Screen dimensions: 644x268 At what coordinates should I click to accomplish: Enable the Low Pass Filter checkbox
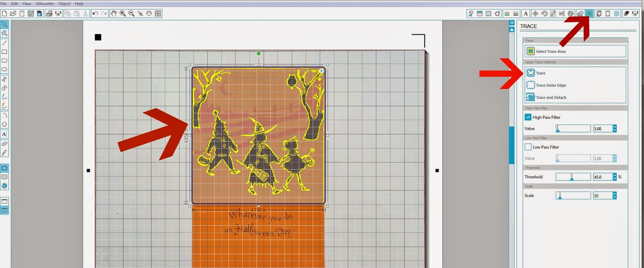point(528,147)
